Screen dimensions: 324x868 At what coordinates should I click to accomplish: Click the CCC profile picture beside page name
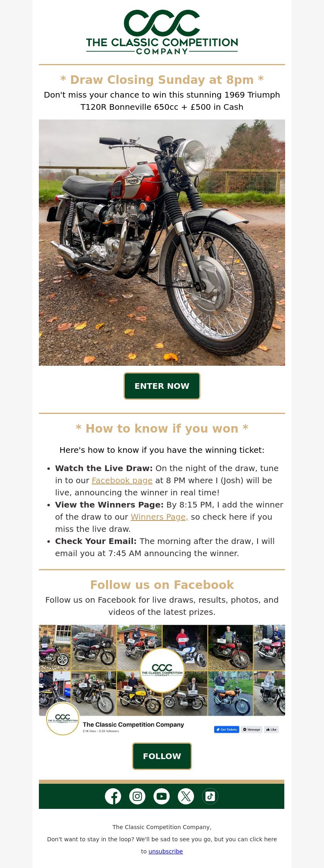(x=63, y=719)
